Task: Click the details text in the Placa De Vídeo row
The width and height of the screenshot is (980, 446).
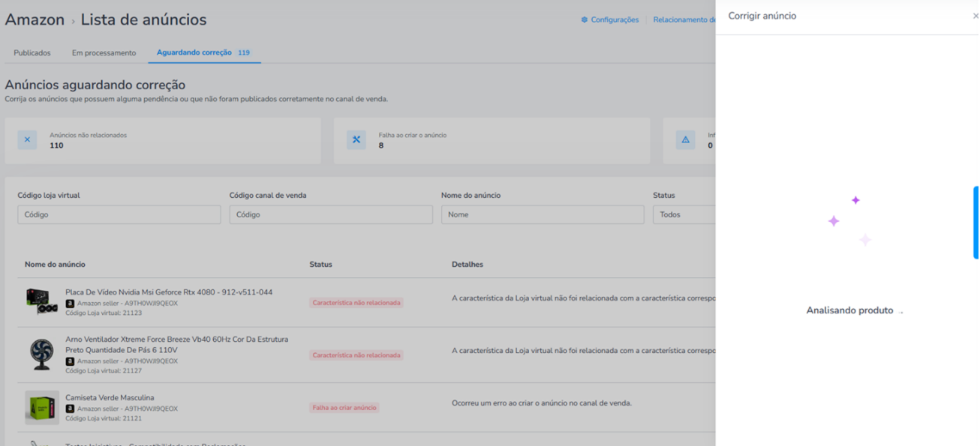Action: click(583, 298)
